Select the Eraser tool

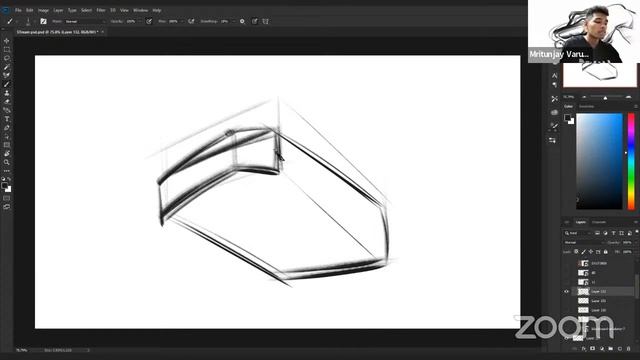pyautogui.click(x=7, y=102)
